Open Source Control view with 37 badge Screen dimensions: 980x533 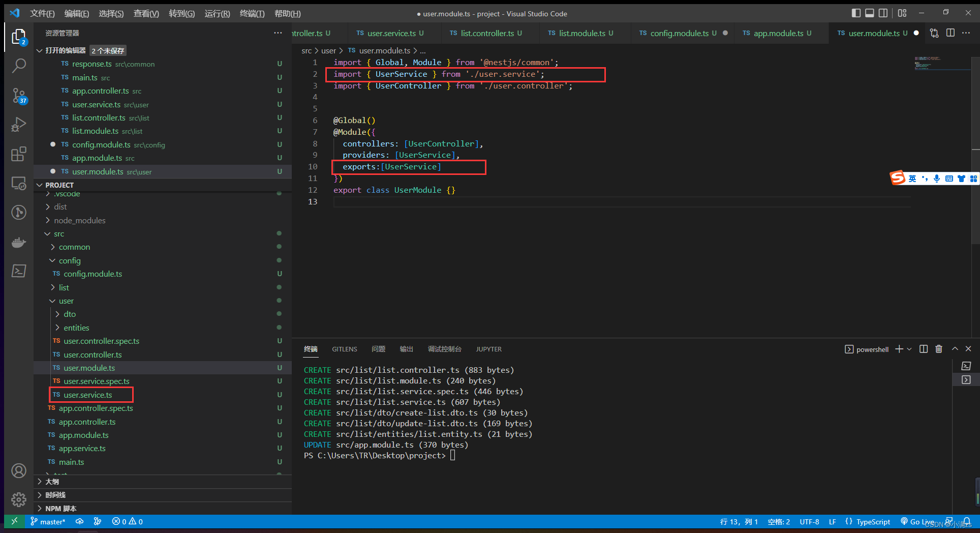19,95
